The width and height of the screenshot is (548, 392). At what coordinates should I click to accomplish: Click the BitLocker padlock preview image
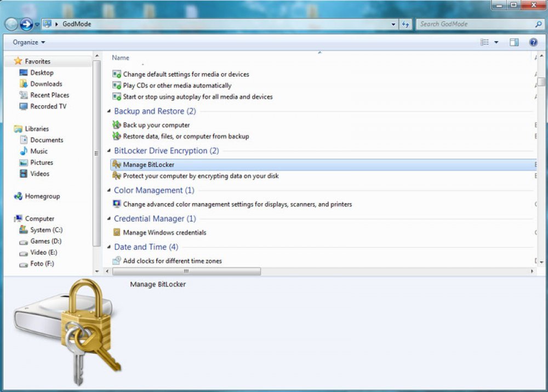(x=67, y=332)
